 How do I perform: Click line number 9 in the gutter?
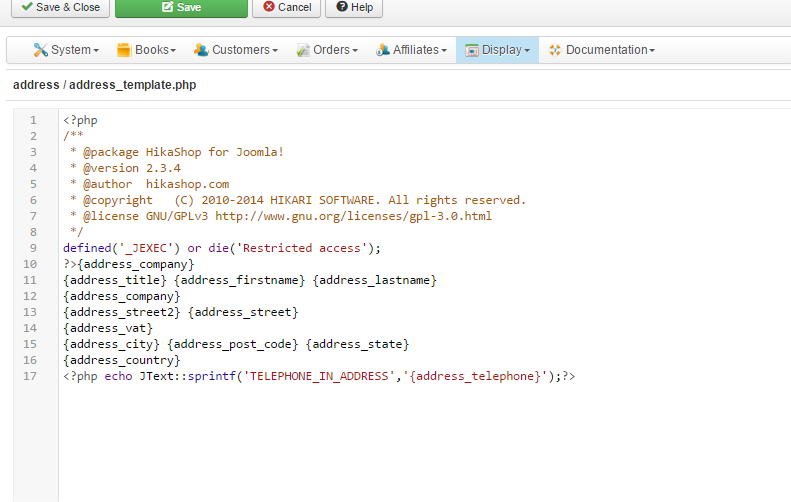34,248
